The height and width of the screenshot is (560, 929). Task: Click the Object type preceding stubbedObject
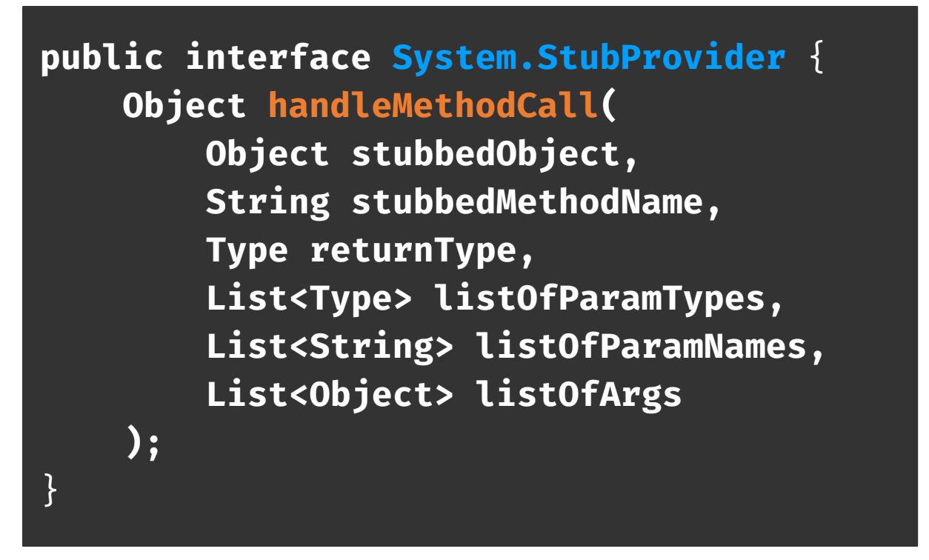point(267,155)
